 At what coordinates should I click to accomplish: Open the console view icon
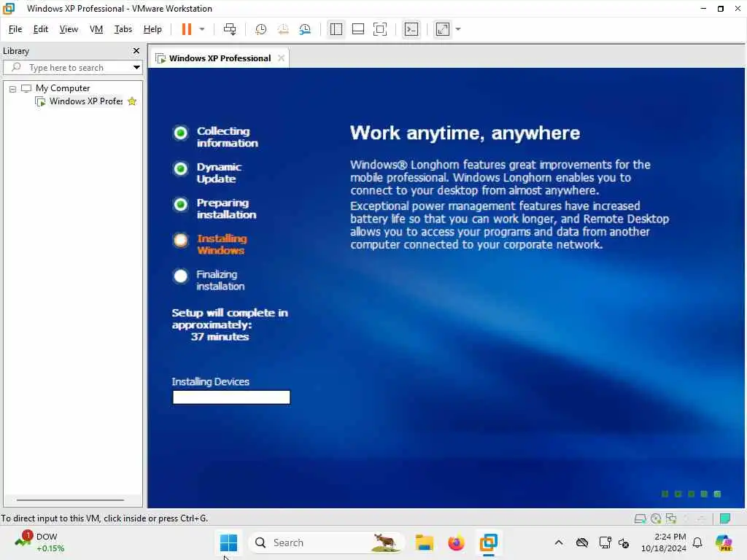[411, 29]
